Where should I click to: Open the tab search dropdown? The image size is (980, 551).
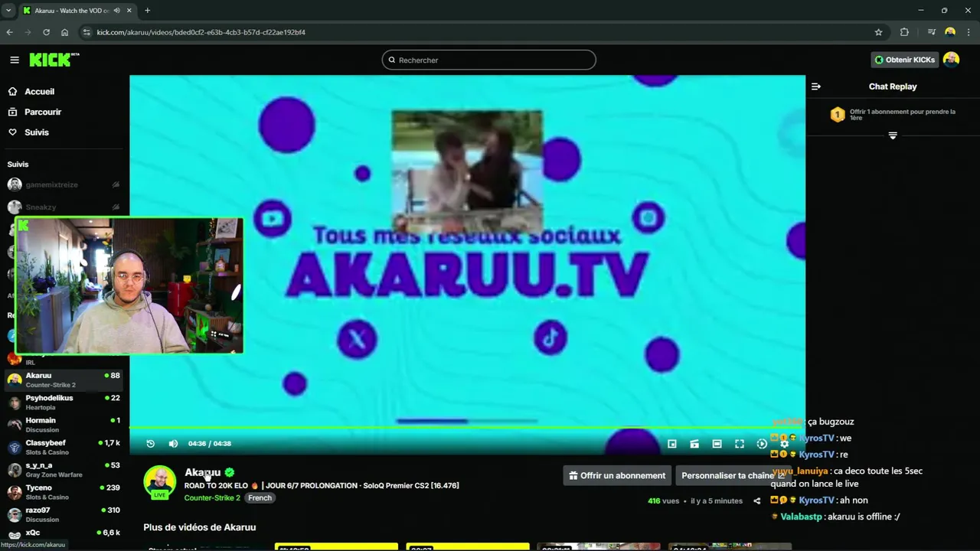click(8, 11)
